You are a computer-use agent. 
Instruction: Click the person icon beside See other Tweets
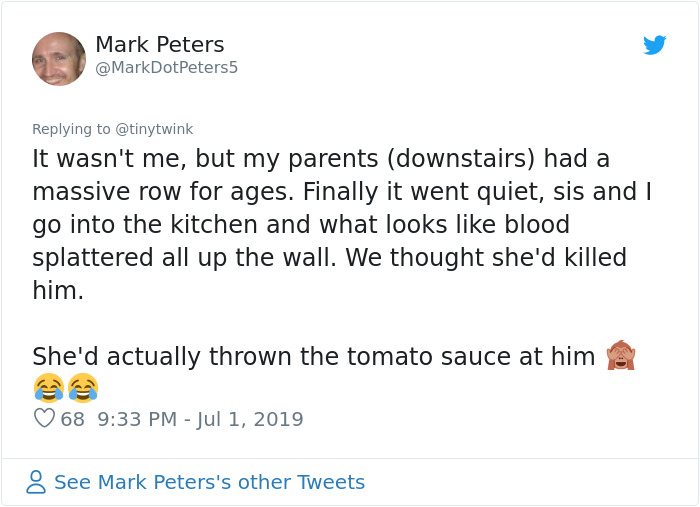[36, 482]
